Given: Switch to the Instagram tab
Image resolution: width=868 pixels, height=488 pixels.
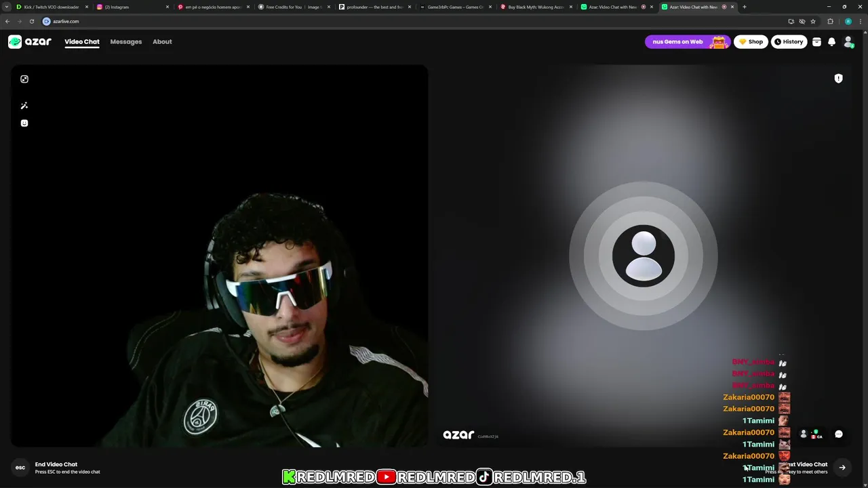Looking at the screenshot, I should [132, 7].
